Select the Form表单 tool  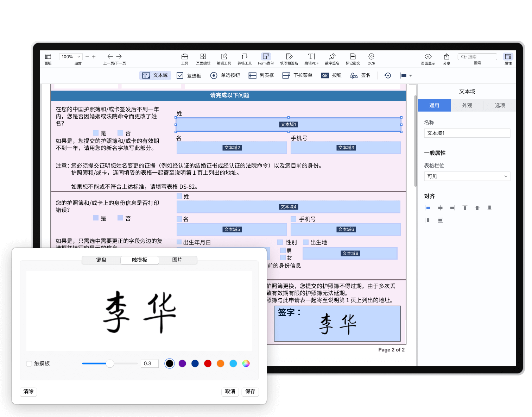(x=266, y=57)
